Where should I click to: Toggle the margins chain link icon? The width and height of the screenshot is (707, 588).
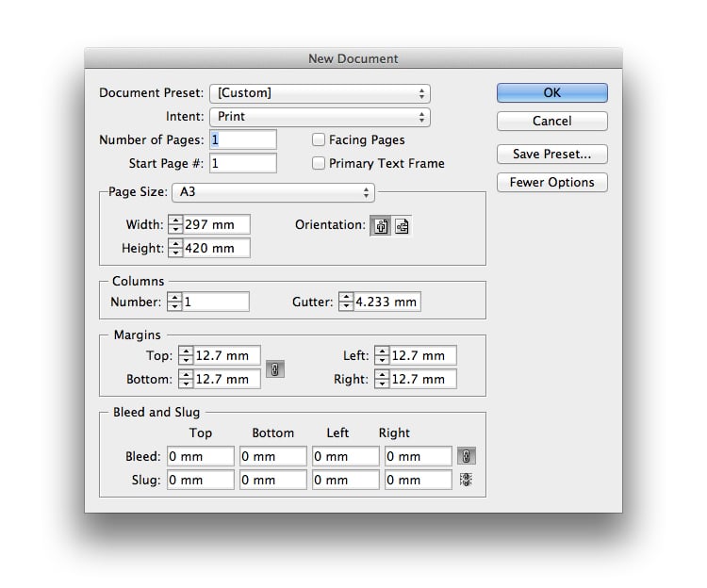[x=275, y=369]
